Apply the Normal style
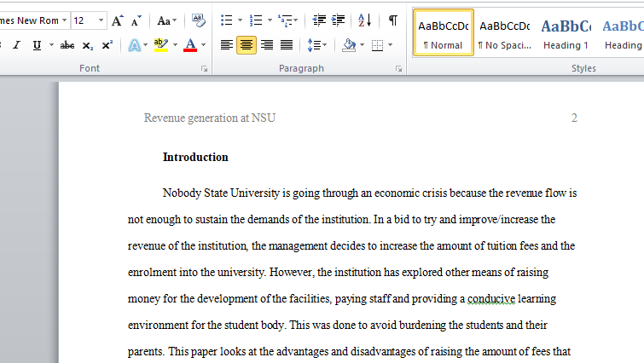Image resolution: width=644 pixels, height=363 pixels. pyautogui.click(x=444, y=32)
